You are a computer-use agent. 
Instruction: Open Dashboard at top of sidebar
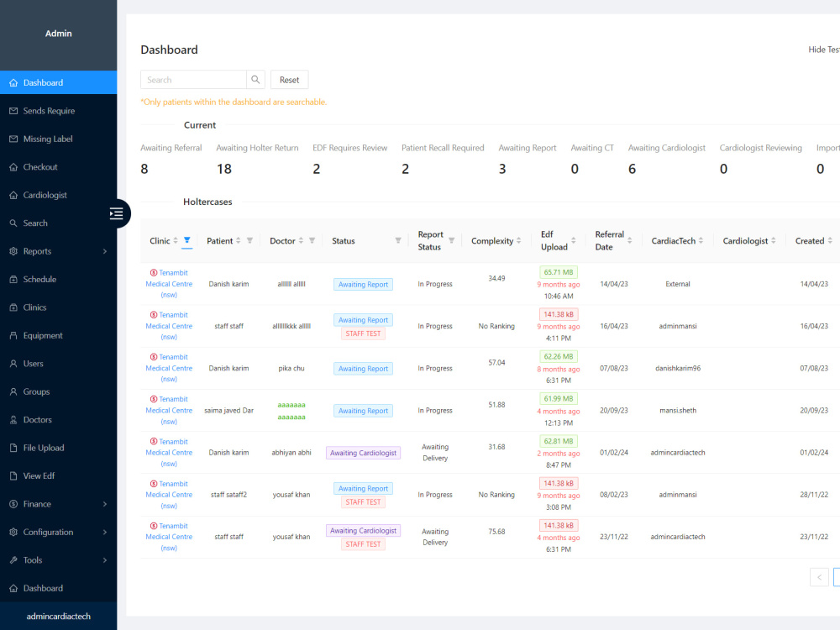[59, 82]
